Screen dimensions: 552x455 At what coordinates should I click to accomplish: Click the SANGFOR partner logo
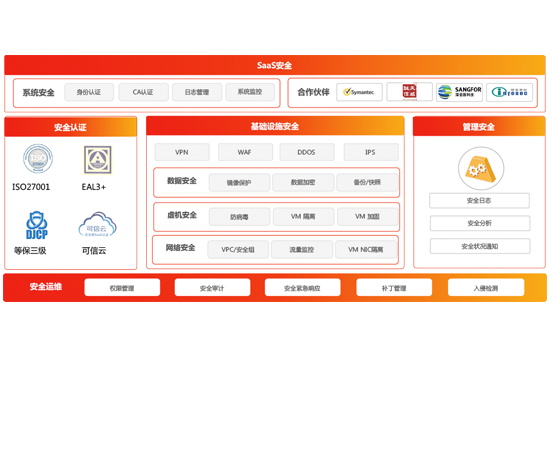459,92
